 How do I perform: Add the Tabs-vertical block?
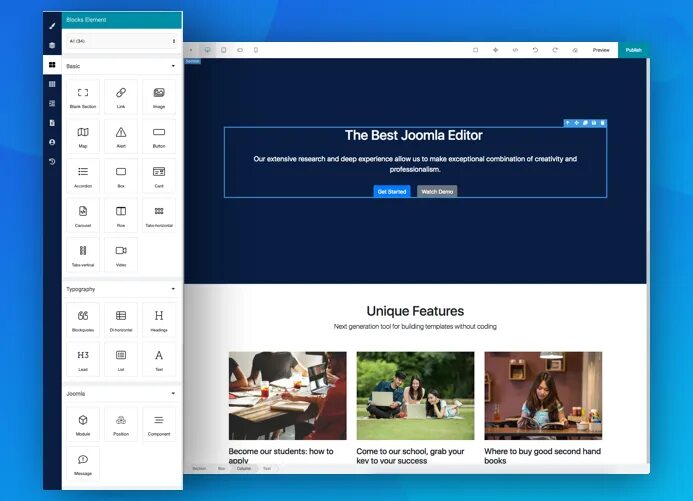click(x=83, y=254)
